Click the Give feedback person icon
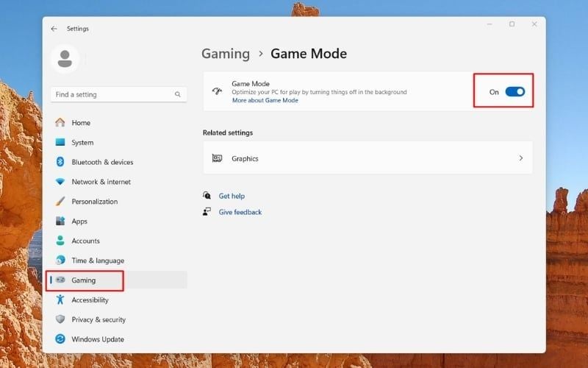The height and width of the screenshot is (368, 588). coord(207,212)
